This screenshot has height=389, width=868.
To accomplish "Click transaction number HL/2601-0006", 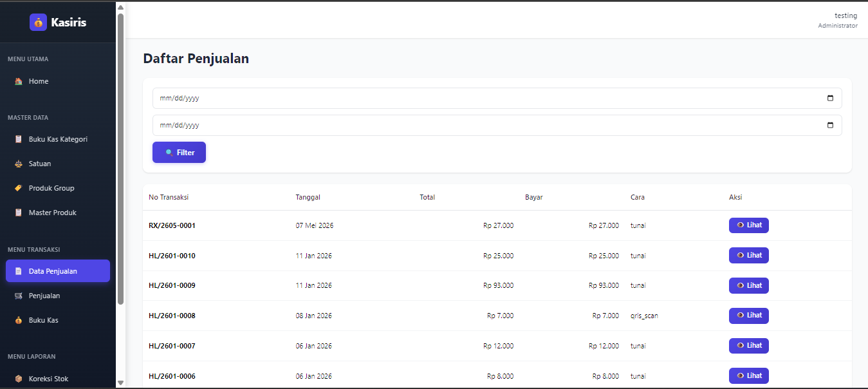I will tap(172, 376).
